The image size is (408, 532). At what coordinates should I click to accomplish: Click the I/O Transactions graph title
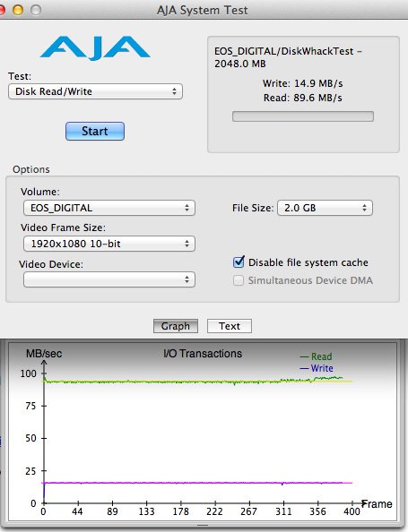coord(203,354)
